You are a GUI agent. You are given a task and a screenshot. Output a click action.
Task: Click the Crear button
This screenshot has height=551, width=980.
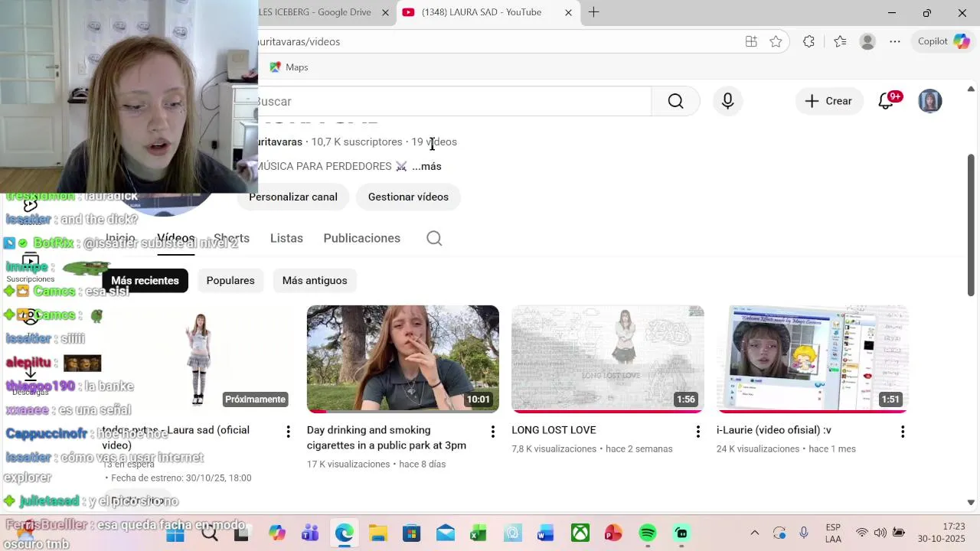click(x=828, y=101)
